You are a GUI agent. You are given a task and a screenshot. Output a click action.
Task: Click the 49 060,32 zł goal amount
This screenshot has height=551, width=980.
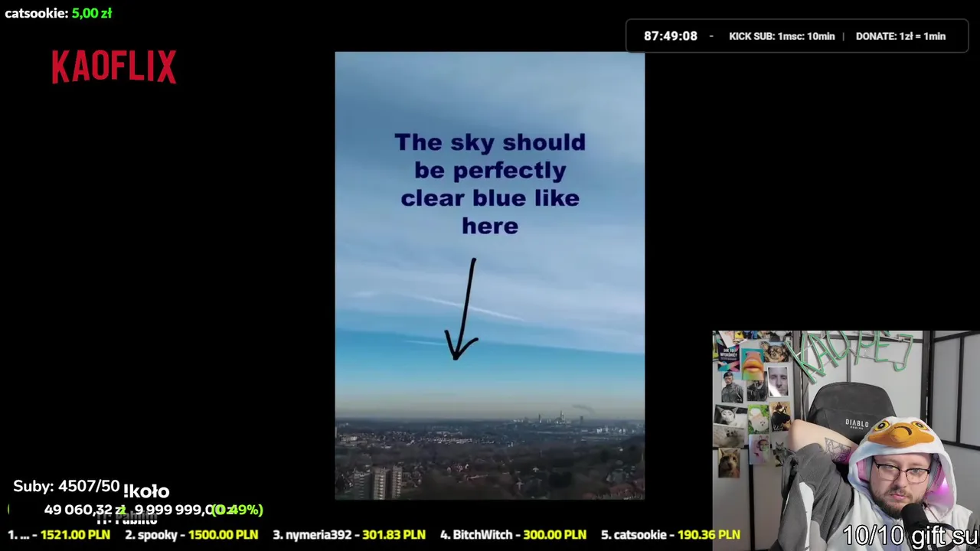pyautogui.click(x=84, y=510)
